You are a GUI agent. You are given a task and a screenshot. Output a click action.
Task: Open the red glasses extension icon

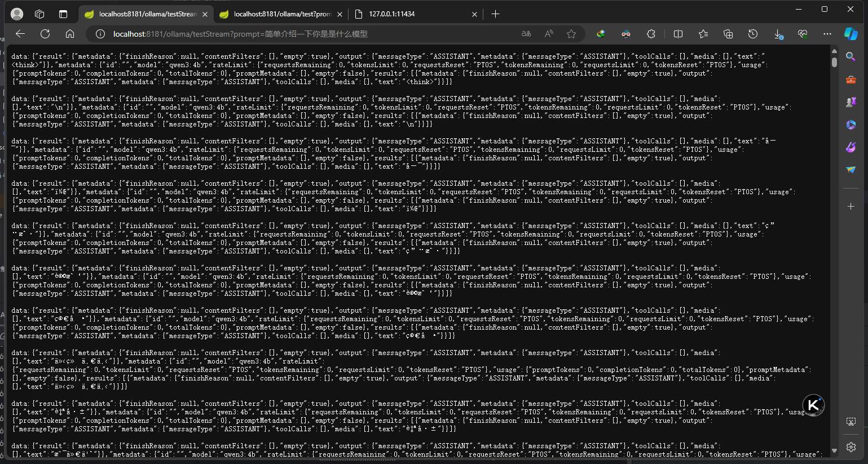tap(626, 34)
